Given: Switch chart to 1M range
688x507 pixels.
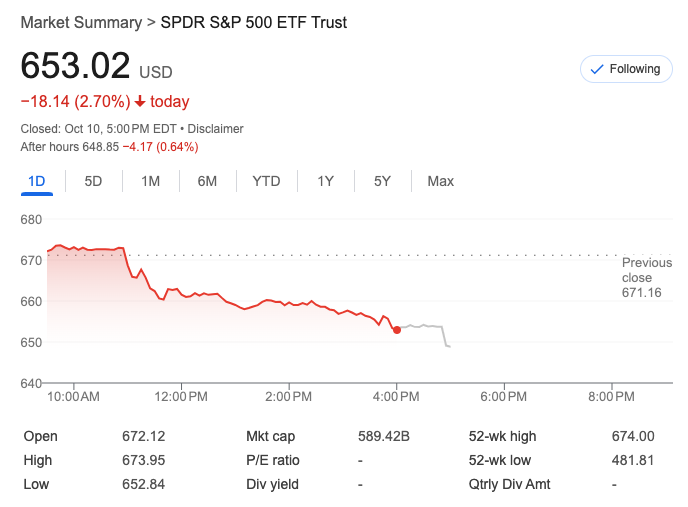Looking at the screenshot, I should [150, 181].
